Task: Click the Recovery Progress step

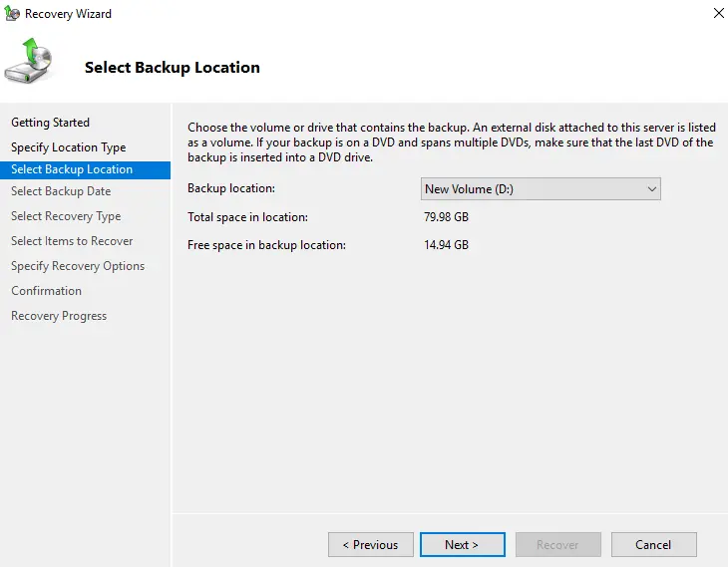Action: (59, 316)
